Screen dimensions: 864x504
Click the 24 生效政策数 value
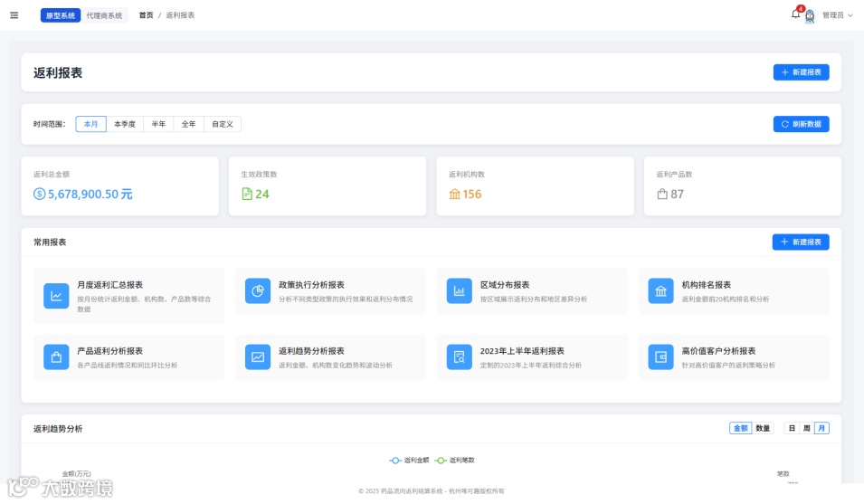[x=262, y=194]
